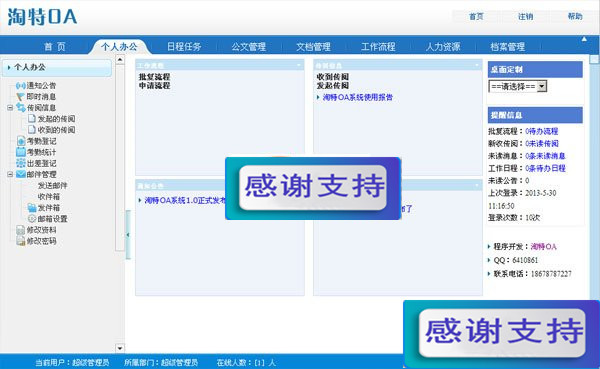
Task: Select the 档案管理 tab
Action: tap(507, 47)
